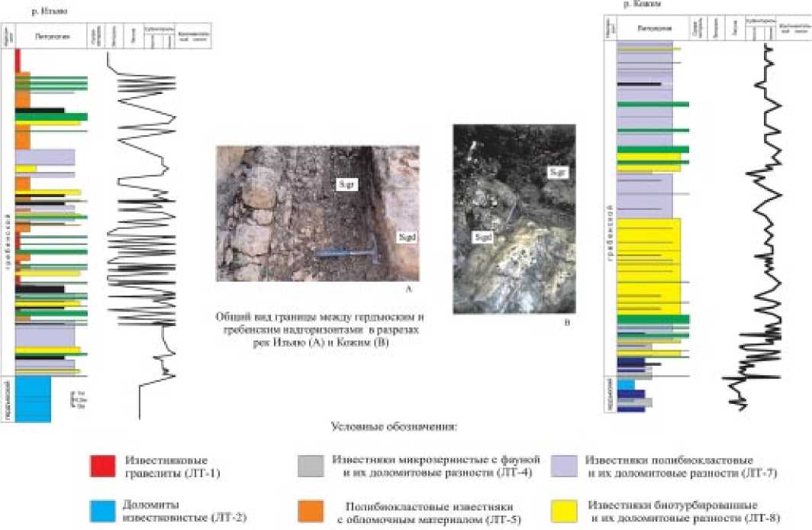
Task: Open outcrop photo B of Кожим section
Action: (514, 219)
